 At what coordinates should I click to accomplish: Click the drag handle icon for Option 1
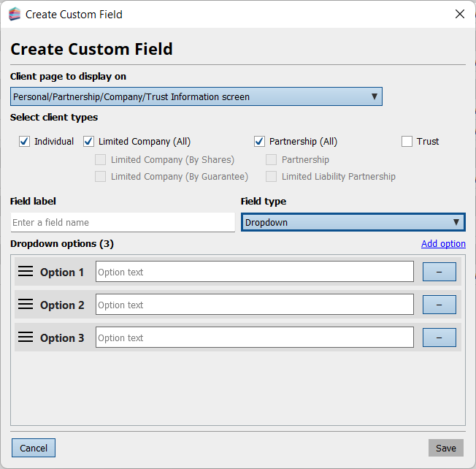(26, 272)
